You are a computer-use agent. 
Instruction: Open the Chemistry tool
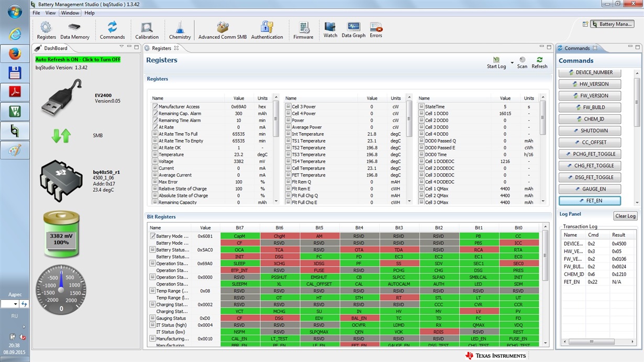pos(180,30)
